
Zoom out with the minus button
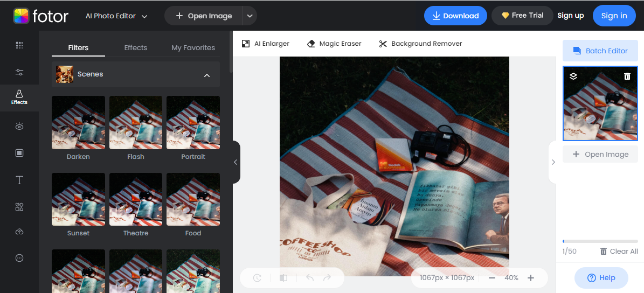click(x=492, y=278)
